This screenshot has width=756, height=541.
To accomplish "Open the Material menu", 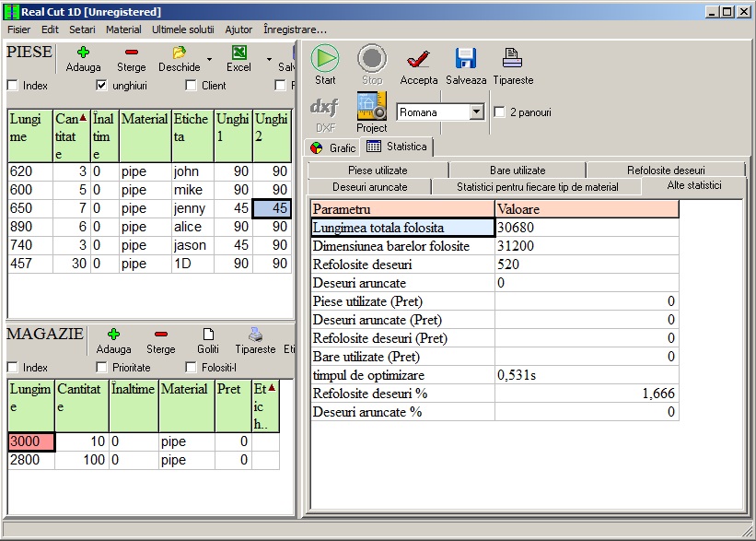I will (x=123, y=29).
